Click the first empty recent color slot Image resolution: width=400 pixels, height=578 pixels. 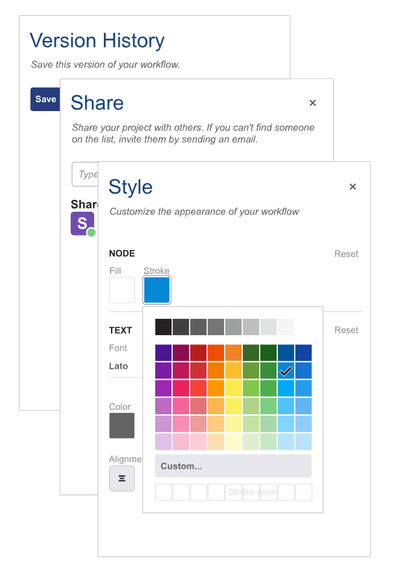[x=163, y=492]
